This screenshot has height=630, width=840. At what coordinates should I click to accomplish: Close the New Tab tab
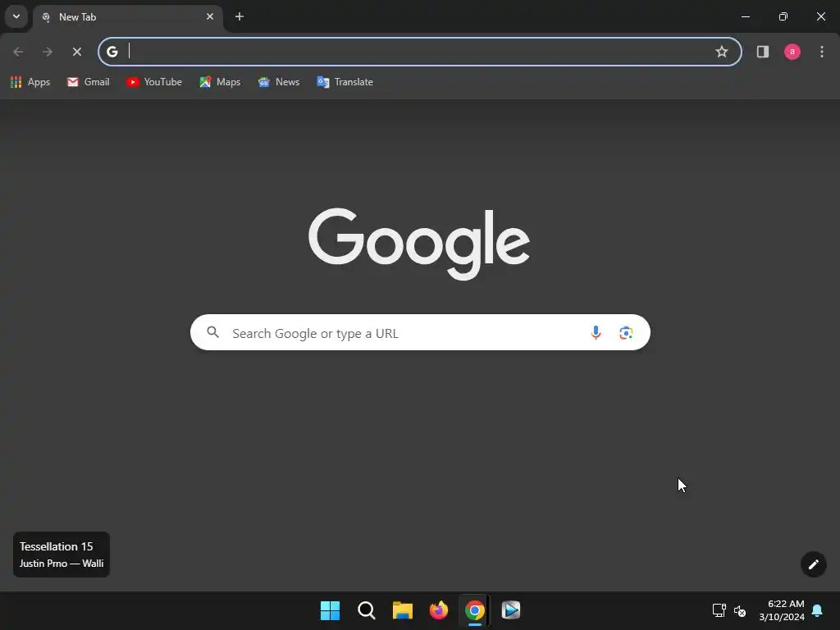(210, 16)
